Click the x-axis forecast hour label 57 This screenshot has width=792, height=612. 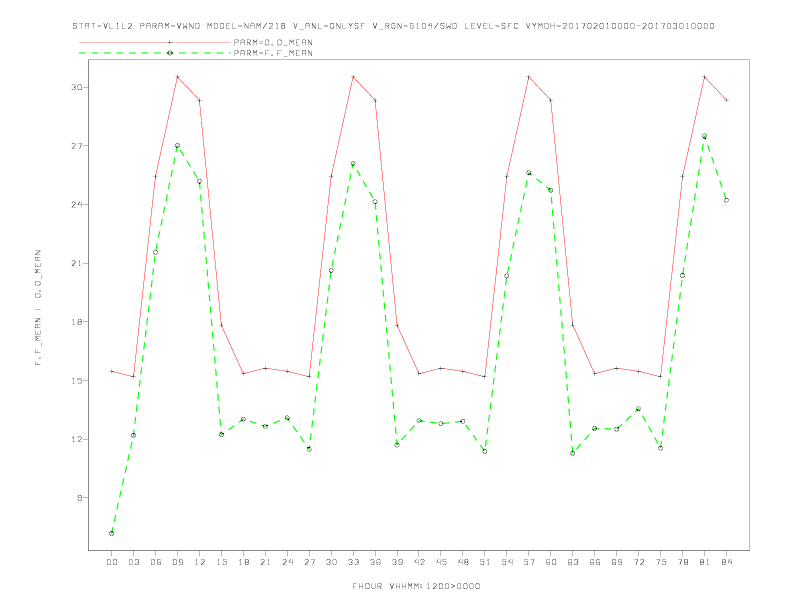[x=529, y=562]
